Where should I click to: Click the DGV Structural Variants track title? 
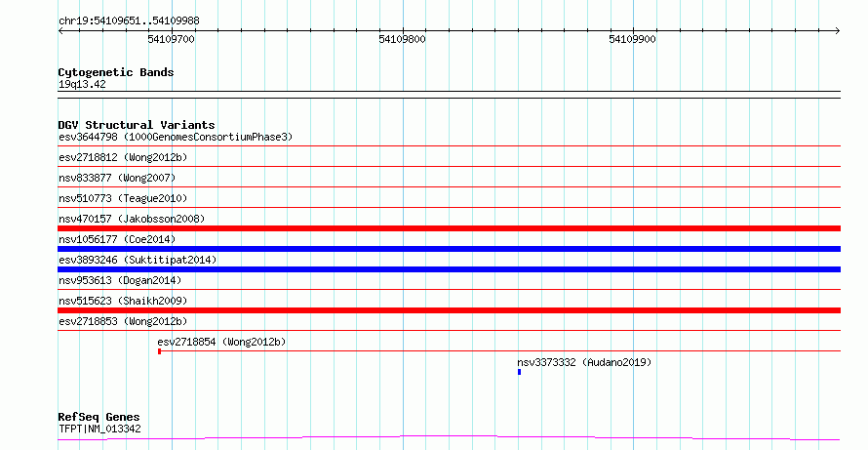click(x=137, y=125)
